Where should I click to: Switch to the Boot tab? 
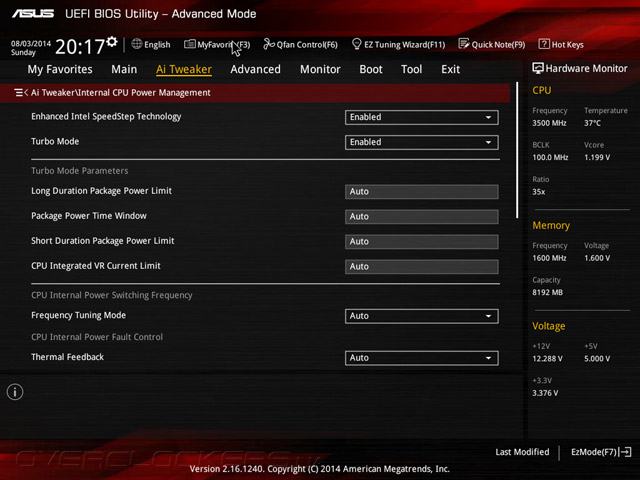[x=371, y=69]
